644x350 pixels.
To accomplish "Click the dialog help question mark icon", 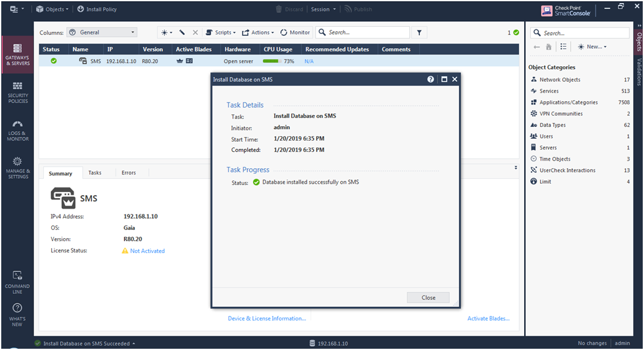I will (430, 79).
